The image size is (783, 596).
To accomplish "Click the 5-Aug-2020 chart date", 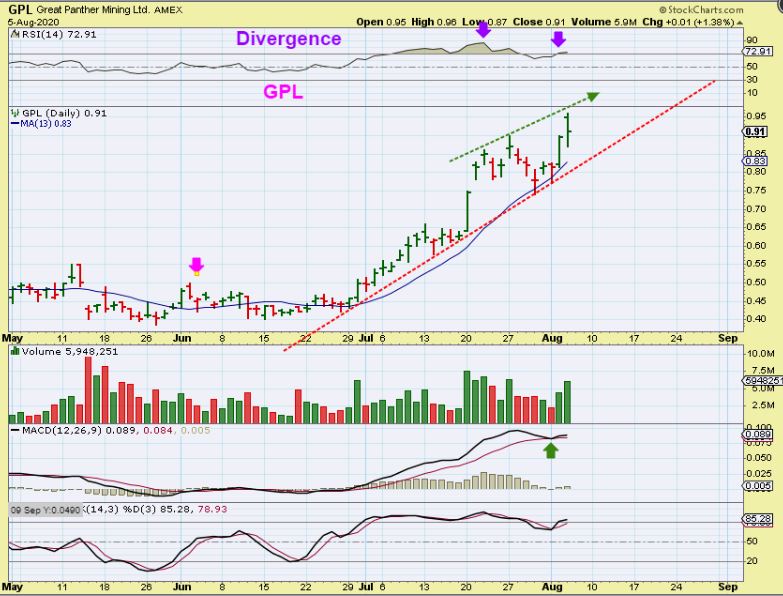I will [33, 22].
